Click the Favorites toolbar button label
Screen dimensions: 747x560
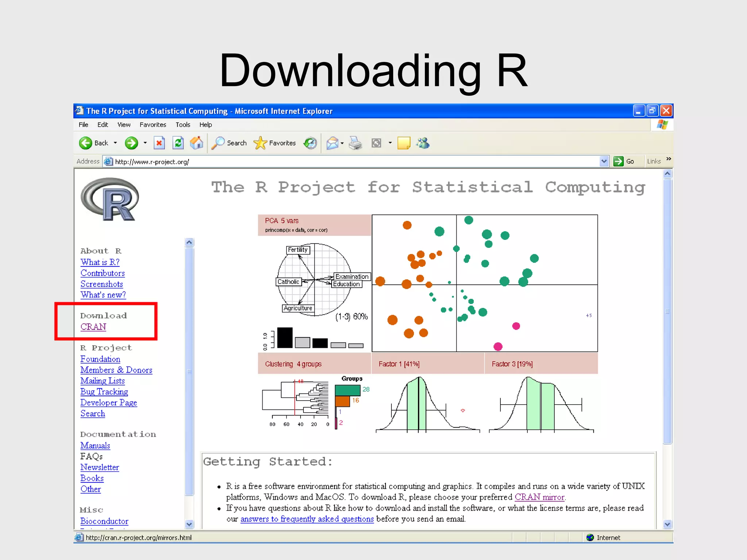[x=282, y=143]
